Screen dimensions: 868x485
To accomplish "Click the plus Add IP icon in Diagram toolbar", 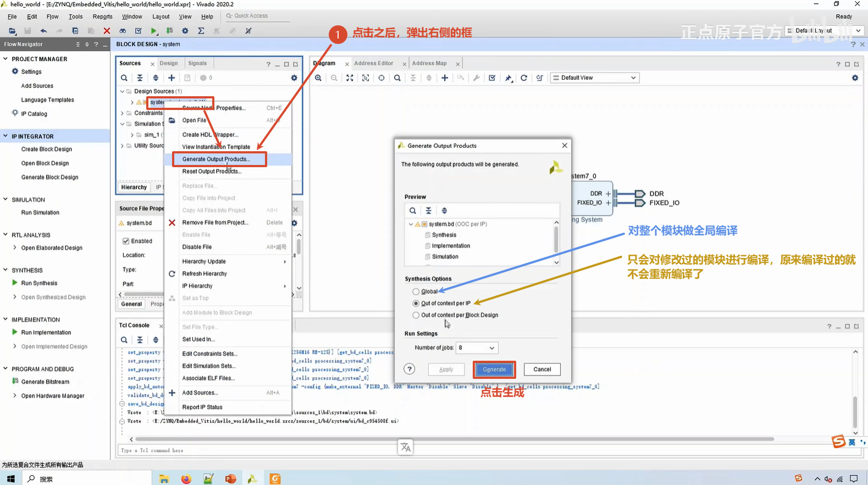I will point(445,78).
